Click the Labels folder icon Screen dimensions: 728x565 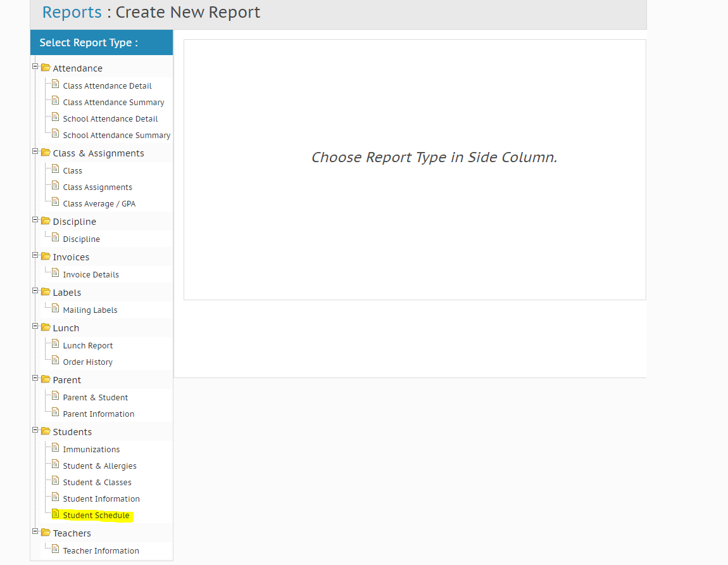(x=44, y=291)
